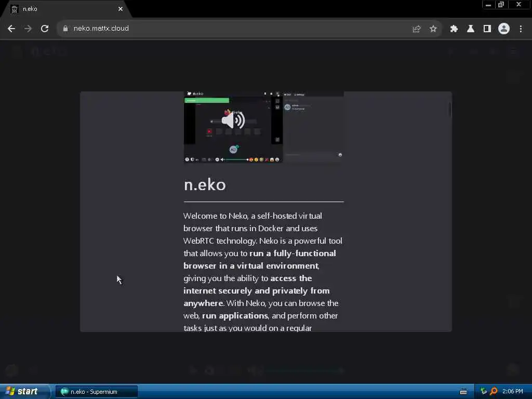Image resolution: width=532 pixels, height=399 pixels.
Task: Restore down the browser window
Action: click(501, 5)
